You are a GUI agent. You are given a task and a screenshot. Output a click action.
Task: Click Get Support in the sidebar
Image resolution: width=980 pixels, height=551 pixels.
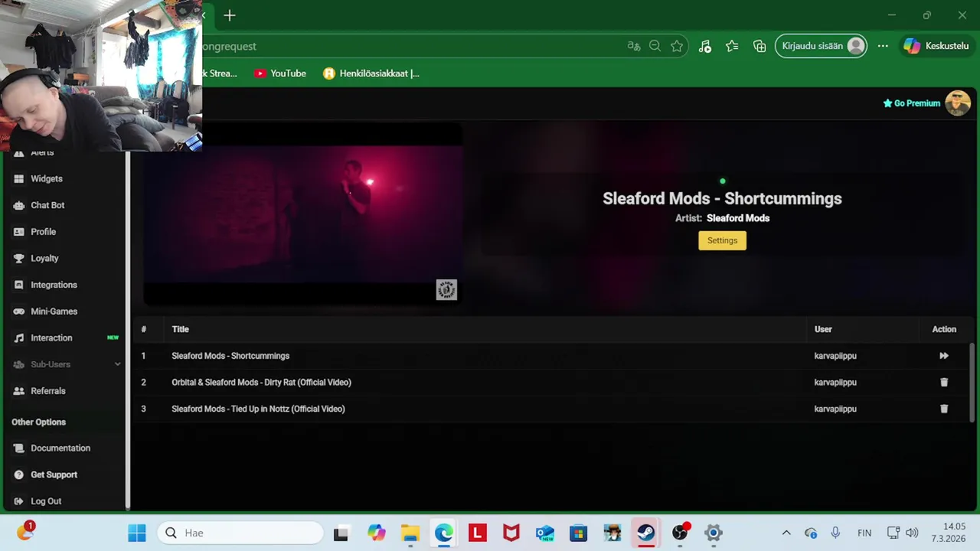click(54, 474)
